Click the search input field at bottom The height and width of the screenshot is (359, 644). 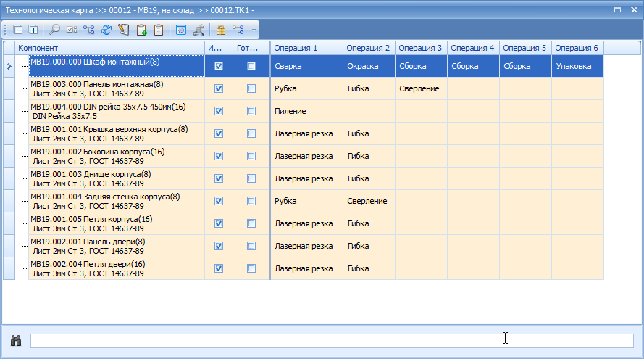pyautogui.click(x=332, y=340)
